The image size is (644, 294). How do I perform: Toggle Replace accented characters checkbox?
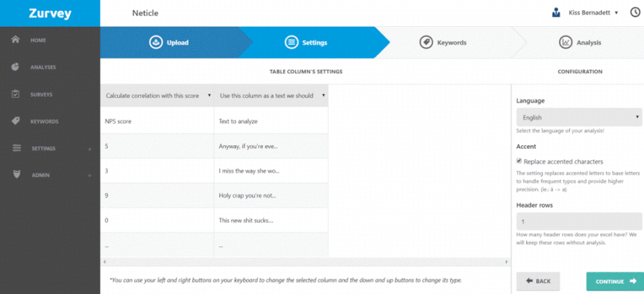[x=519, y=161]
